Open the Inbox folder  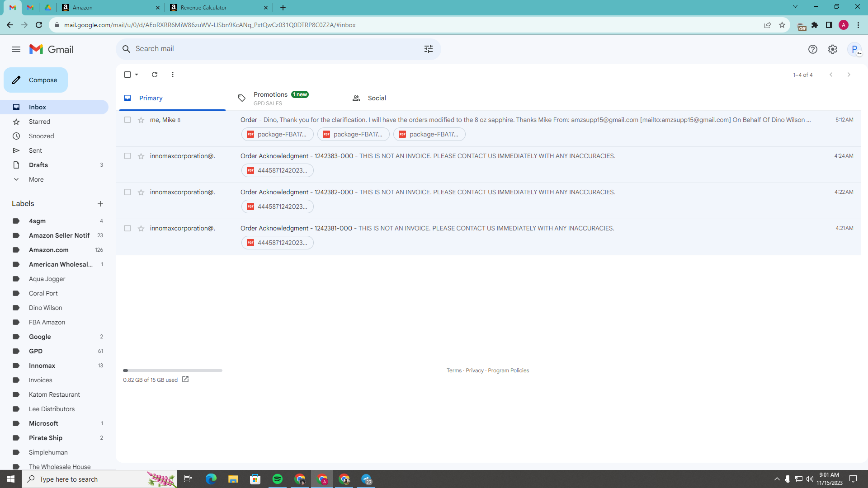(54, 107)
